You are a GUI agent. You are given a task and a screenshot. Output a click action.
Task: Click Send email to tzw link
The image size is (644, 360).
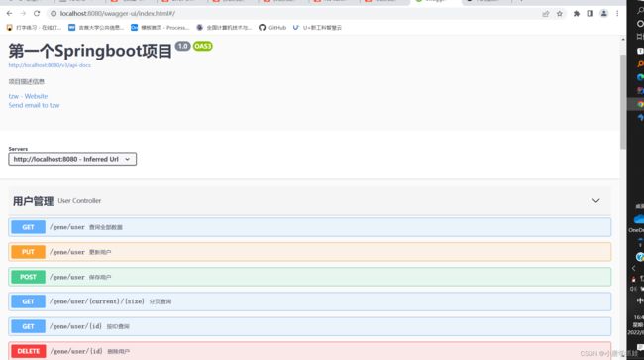34,105
